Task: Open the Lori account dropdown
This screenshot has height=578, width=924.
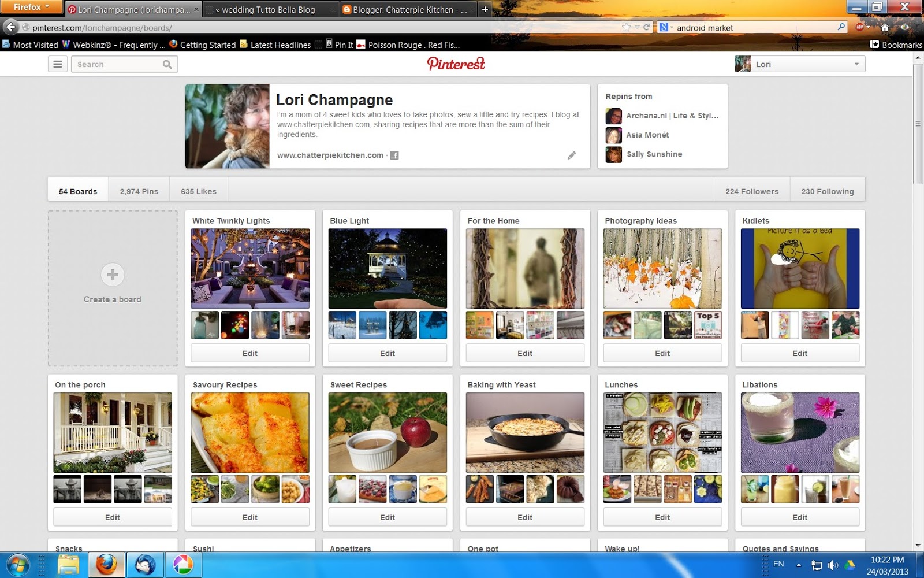Action: (x=856, y=64)
